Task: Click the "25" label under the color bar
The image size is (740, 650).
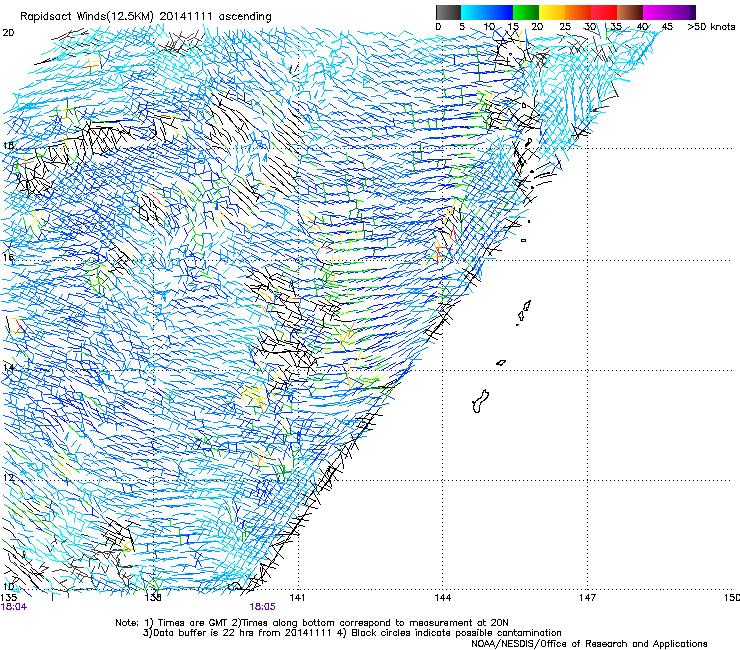Action: click(565, 27)
